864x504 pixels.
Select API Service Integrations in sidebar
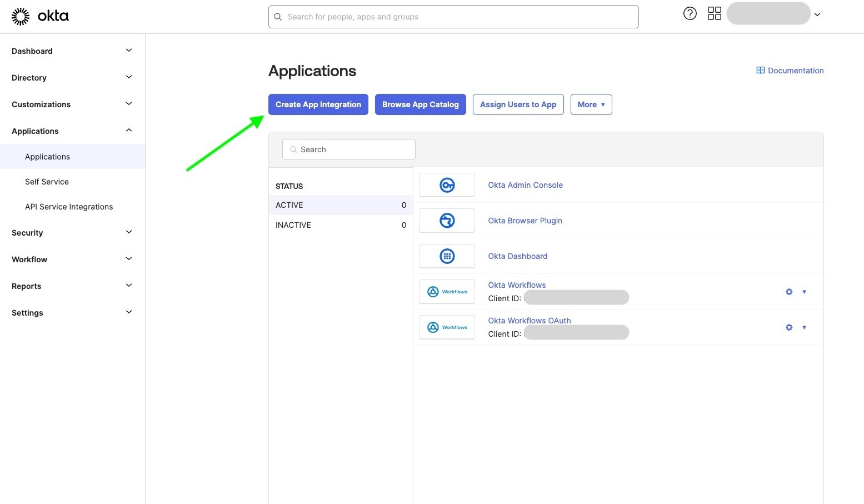(69, 207)
